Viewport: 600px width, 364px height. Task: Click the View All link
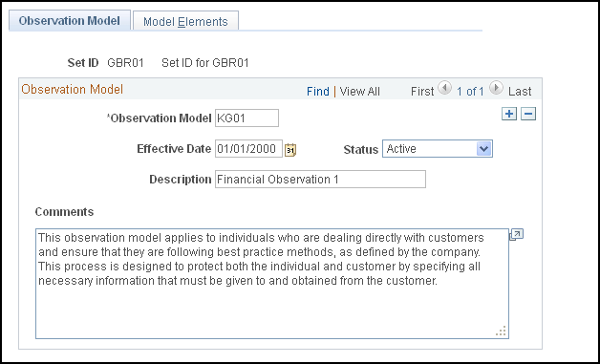coord(359,91)
